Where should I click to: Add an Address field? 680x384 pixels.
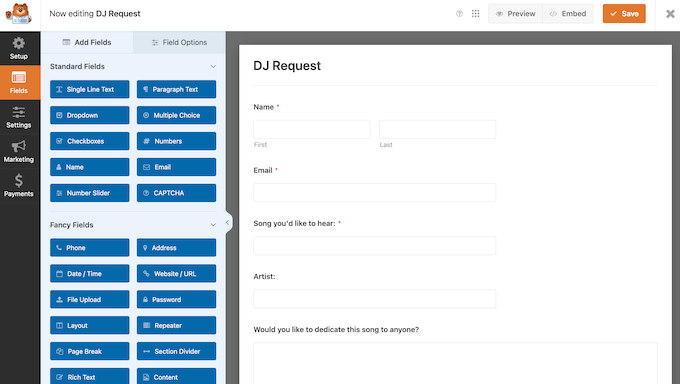pyautogui.click(x=176, y=248)
